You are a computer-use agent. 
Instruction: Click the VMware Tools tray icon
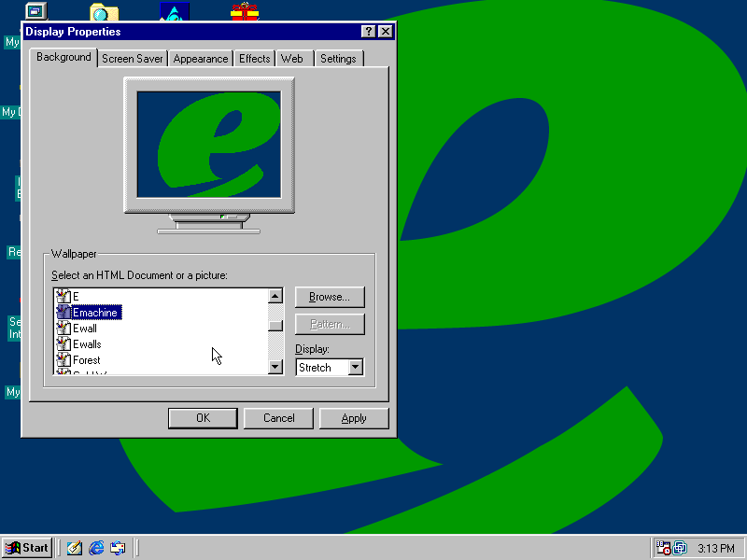680,548
